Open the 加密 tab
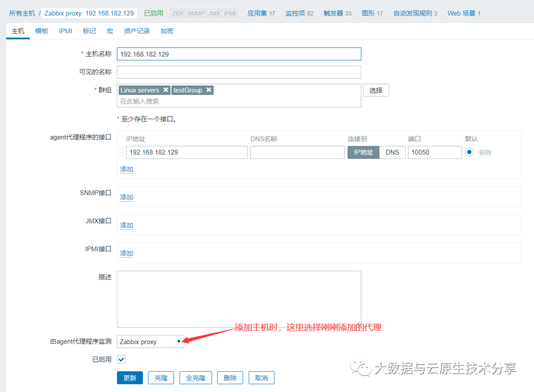Viewport: 534px width, 392px height. [167, 31]
